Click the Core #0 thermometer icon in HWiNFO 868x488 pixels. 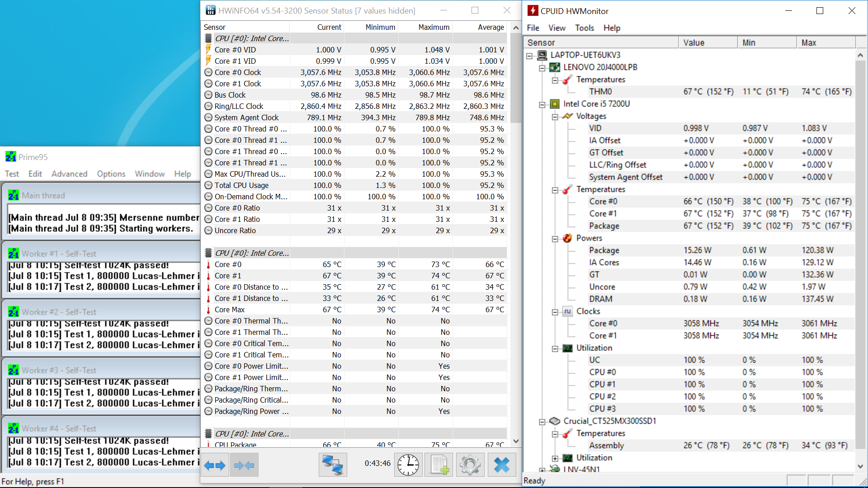tap(208, 264)
